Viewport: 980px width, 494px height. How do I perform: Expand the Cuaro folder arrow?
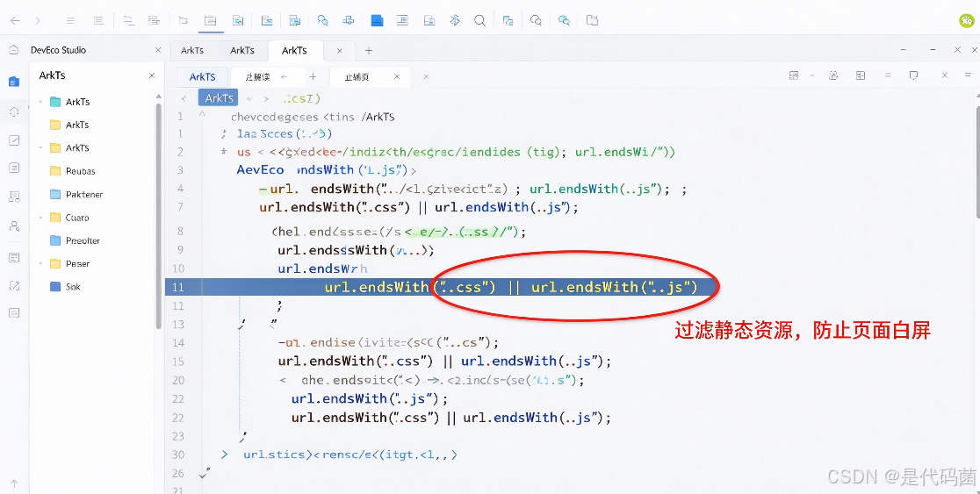tap(41, 218)
